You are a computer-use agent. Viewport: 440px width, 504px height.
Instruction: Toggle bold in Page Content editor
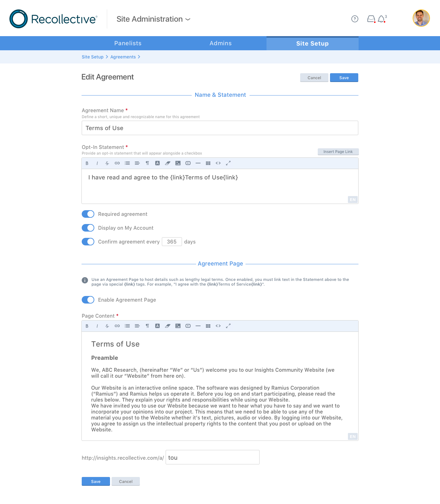point(87,326)
